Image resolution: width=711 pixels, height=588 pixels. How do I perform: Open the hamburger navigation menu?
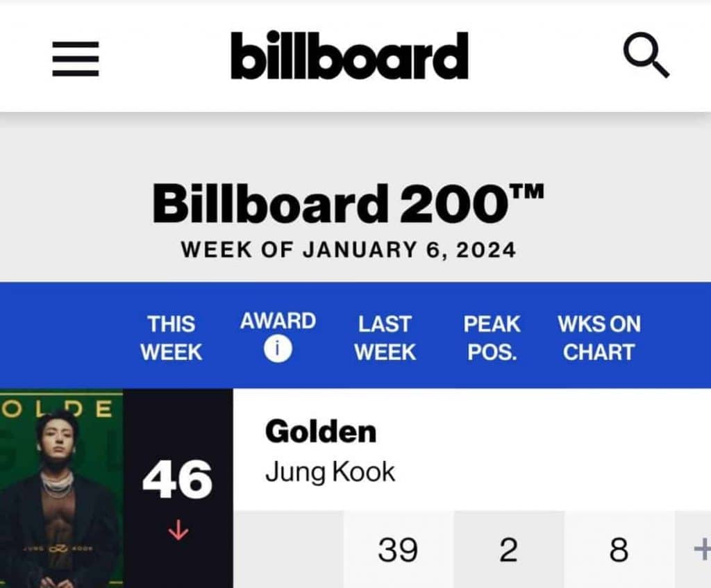click(x=76, y=58)
